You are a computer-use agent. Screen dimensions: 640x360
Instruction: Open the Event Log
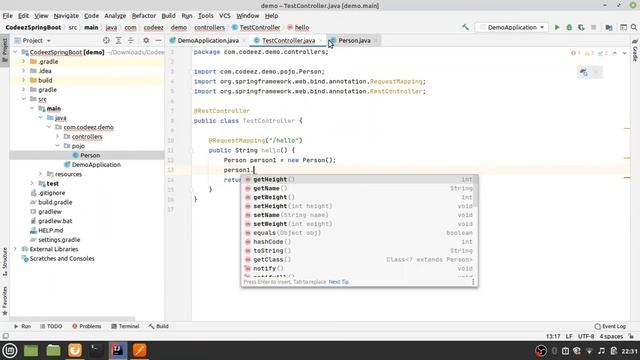pyautogui.click(x=610, y=326)
